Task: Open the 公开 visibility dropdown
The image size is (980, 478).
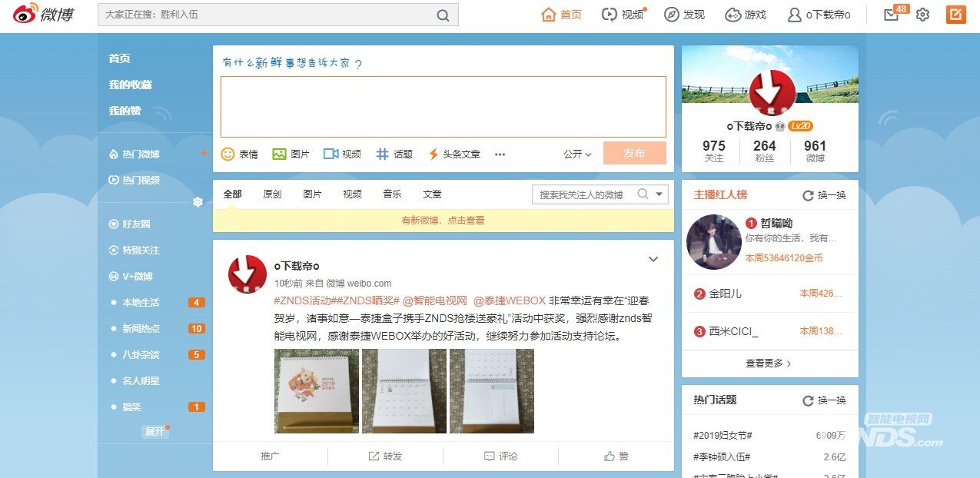Action: tap(577, 154)
